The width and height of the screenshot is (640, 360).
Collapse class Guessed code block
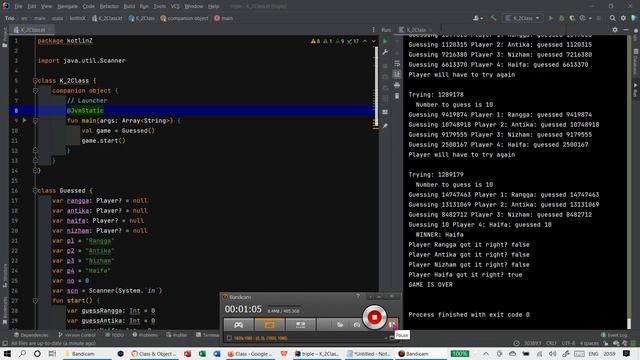point(35,191)
